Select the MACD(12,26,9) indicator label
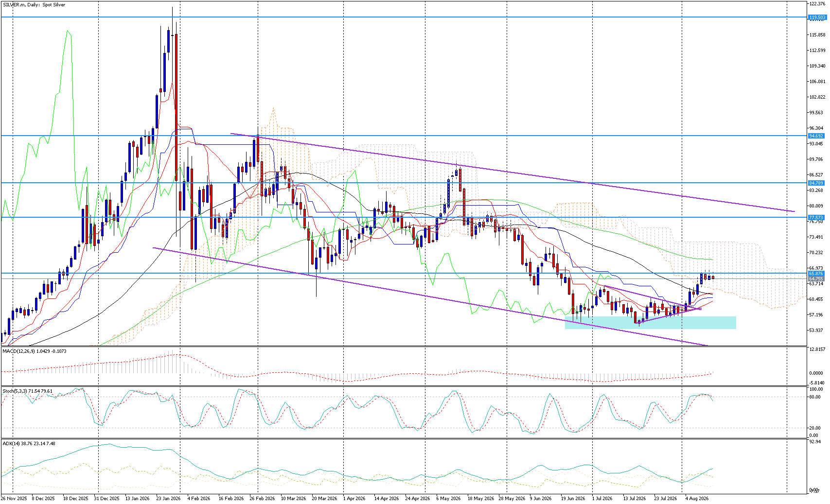The height and width of the screenshot is (504, 830). [35, 350]
